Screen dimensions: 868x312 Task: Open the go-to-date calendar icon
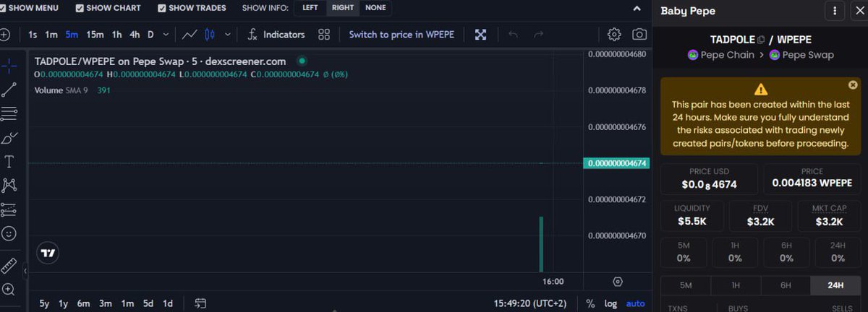[x=201, y=303]
